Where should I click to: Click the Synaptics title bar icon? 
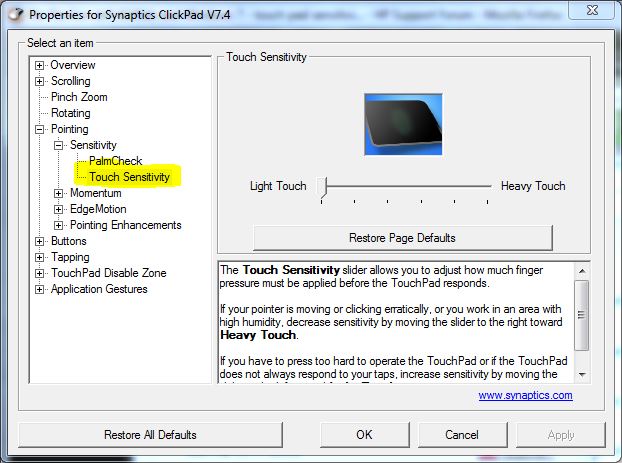click(x=16, y=15)
